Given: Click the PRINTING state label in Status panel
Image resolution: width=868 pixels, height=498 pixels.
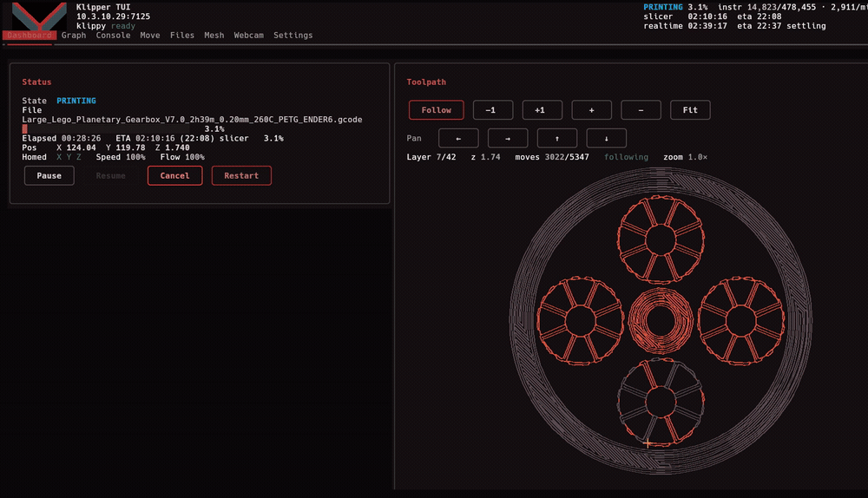Looking at the screenshot, I should 76,101.
